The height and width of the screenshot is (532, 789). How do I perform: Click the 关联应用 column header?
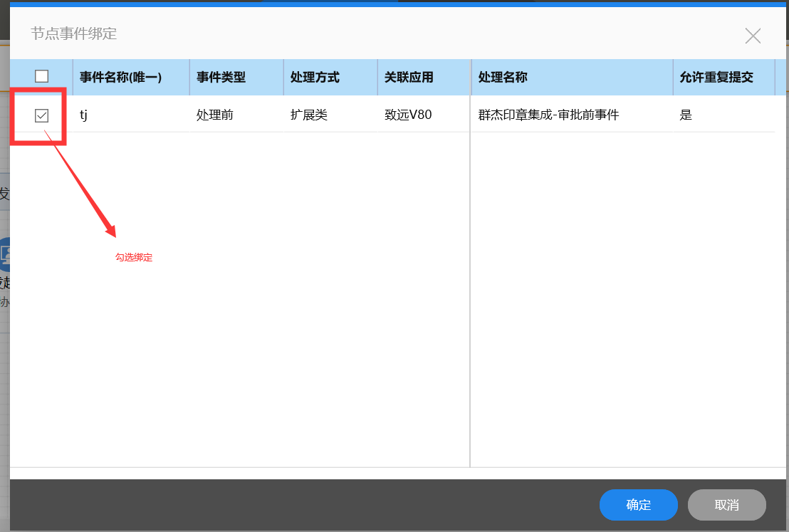[x=409, y=78]
